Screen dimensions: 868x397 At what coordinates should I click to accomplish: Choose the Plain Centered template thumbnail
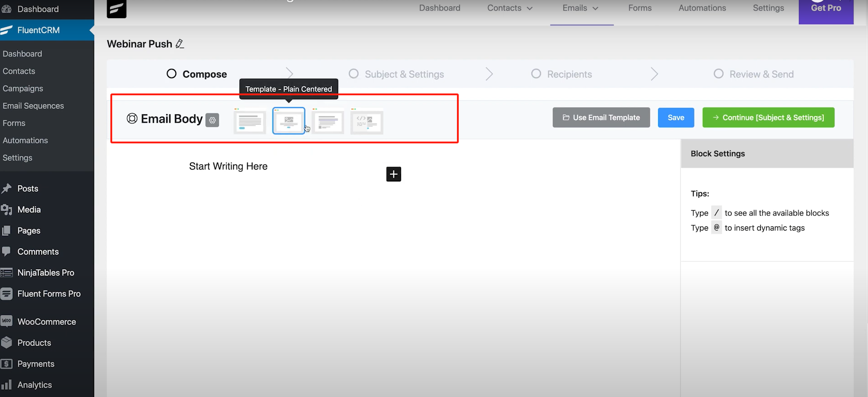[x=289, y=121]
